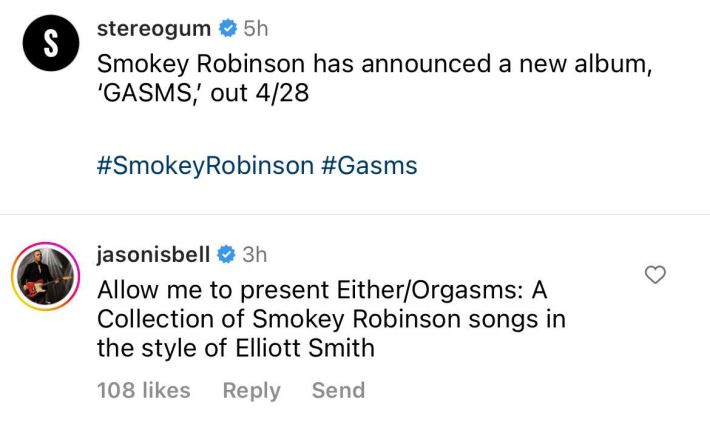This screenshot has height=439, width=710.
Task: Click the jasonisbell username
Action: click(x=153, y=254)
